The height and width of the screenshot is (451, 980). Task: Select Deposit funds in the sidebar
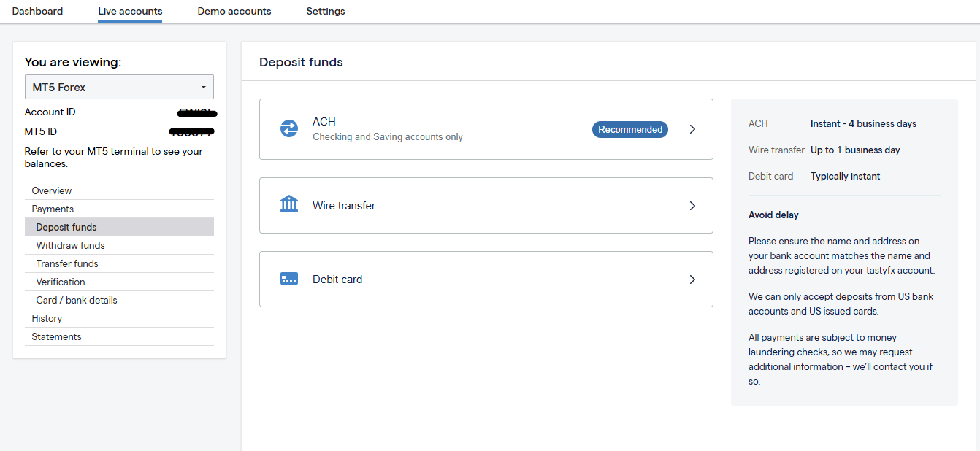pyautogui.click(x=66, y=227)
